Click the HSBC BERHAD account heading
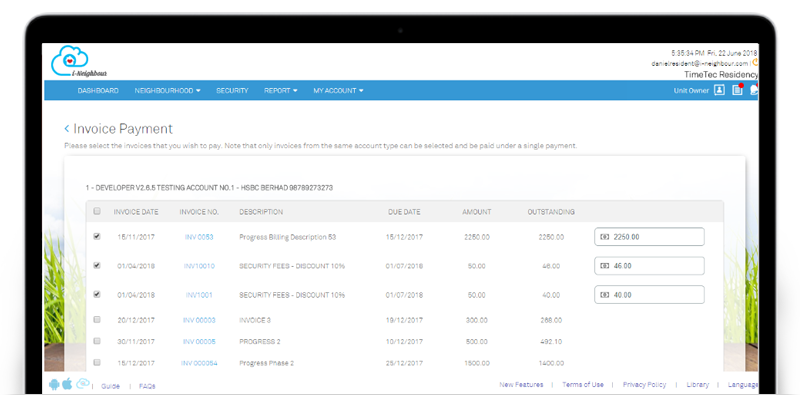This screenshot has width=800, height=395. click(209, 188)
